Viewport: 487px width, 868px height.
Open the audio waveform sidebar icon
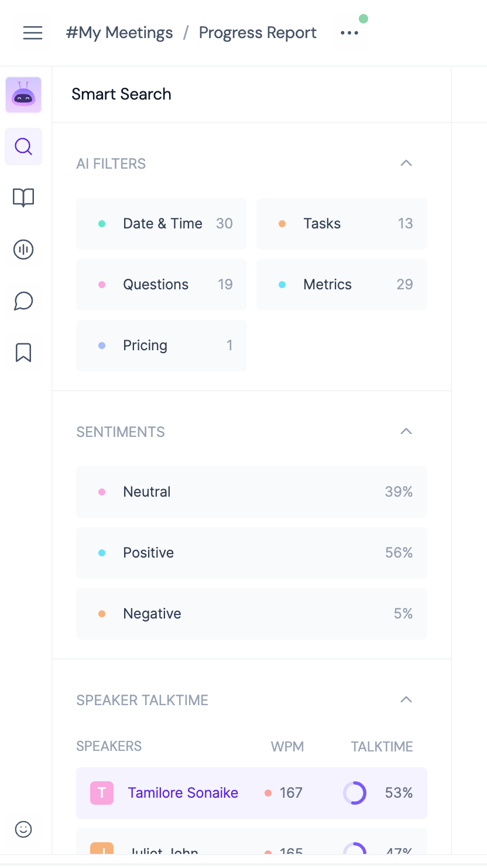(x=23, y=250)
